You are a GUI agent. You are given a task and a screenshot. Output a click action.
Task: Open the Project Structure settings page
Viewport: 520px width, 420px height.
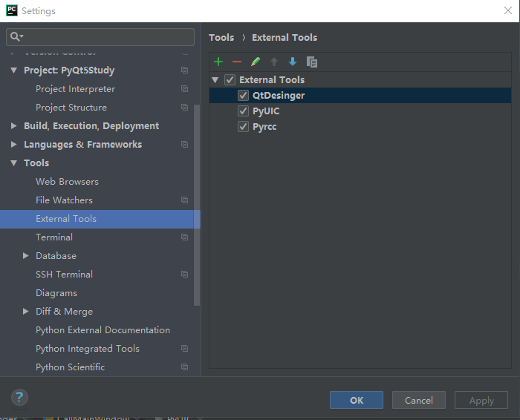71,108
